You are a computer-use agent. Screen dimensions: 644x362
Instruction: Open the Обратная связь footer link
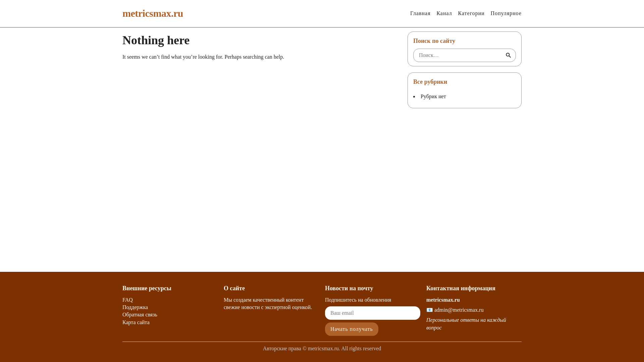pyautogui.click(x=140, y=315)
